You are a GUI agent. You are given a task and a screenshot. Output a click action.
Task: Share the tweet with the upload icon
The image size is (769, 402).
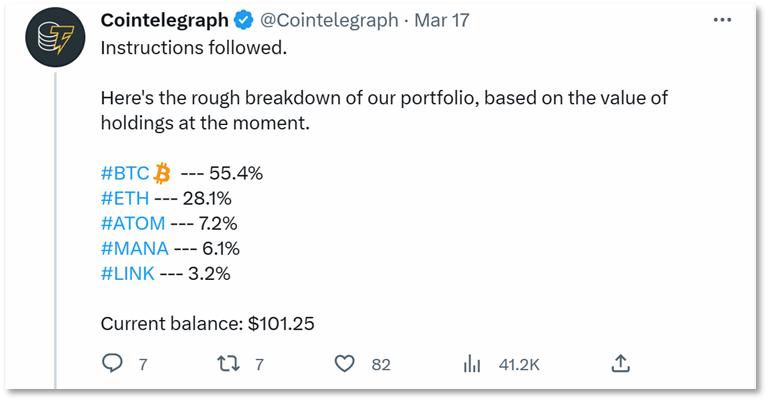coord(620,363)
